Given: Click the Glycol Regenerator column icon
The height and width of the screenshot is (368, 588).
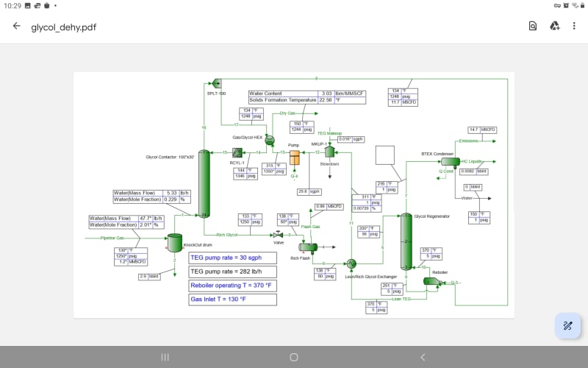Looking at the screenshot, I should (406, 241).
